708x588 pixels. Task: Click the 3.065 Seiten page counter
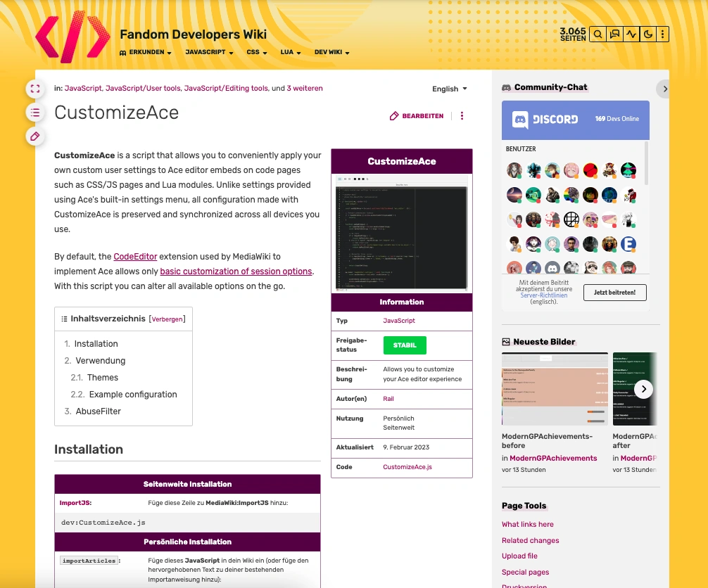tap(573, 34)
